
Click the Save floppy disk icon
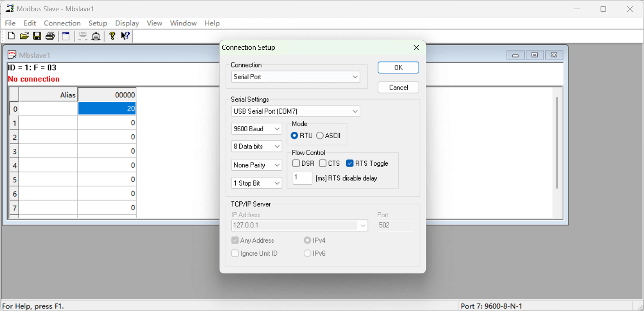click(37, 36)
